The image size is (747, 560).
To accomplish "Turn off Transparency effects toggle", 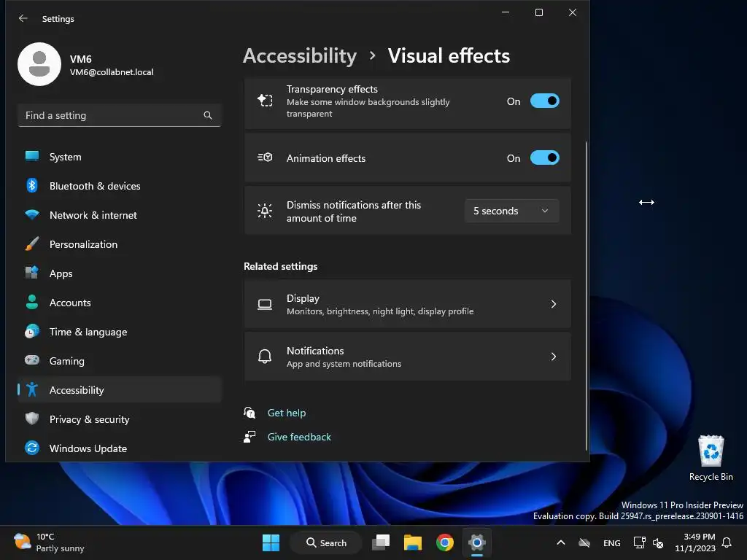I will pyautogui.click(x=544, y=101).
